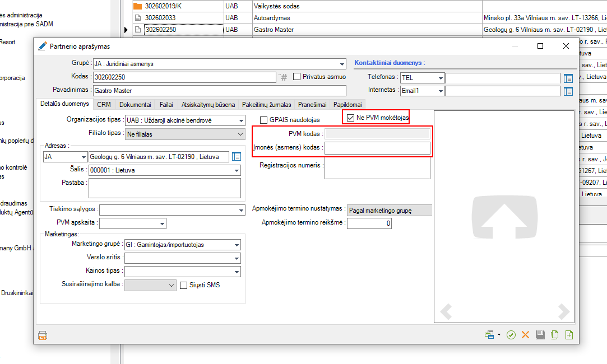Open the TEL phone type dropdown
Viewport: 607px width, 364px height.
coord(441,78)
